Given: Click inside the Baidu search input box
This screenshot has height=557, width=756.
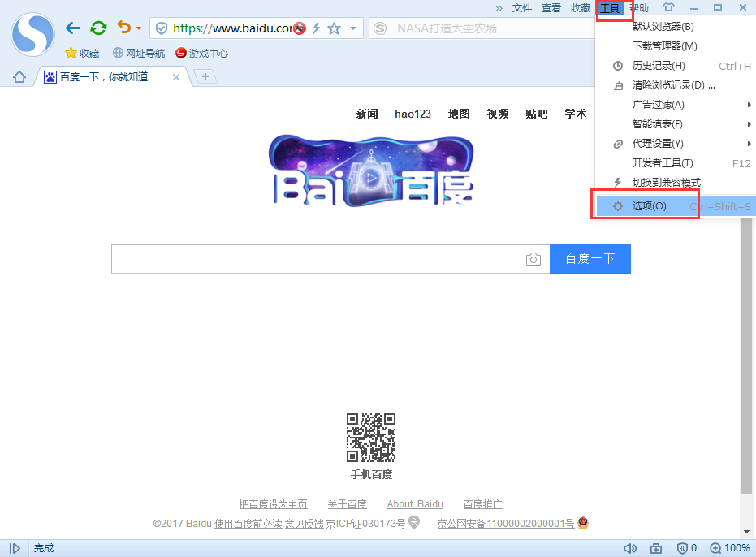Looking at the screenshot, I should coord(317,259).
